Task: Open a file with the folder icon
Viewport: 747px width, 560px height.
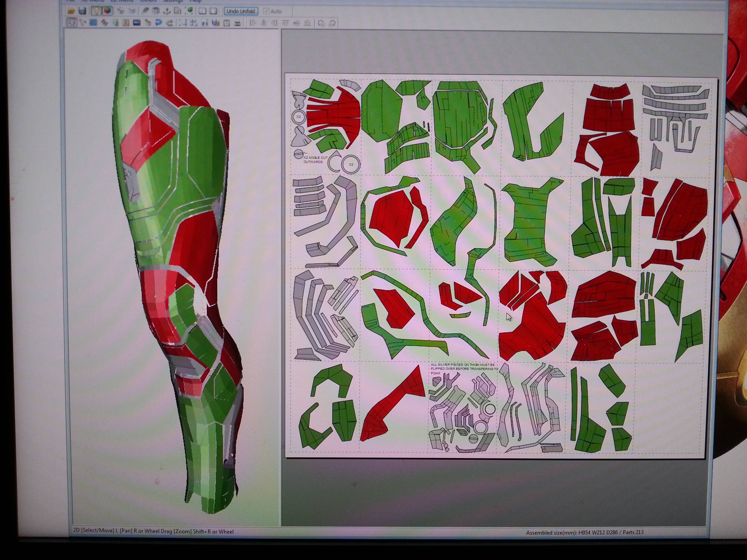Action: tap(71, 11)
